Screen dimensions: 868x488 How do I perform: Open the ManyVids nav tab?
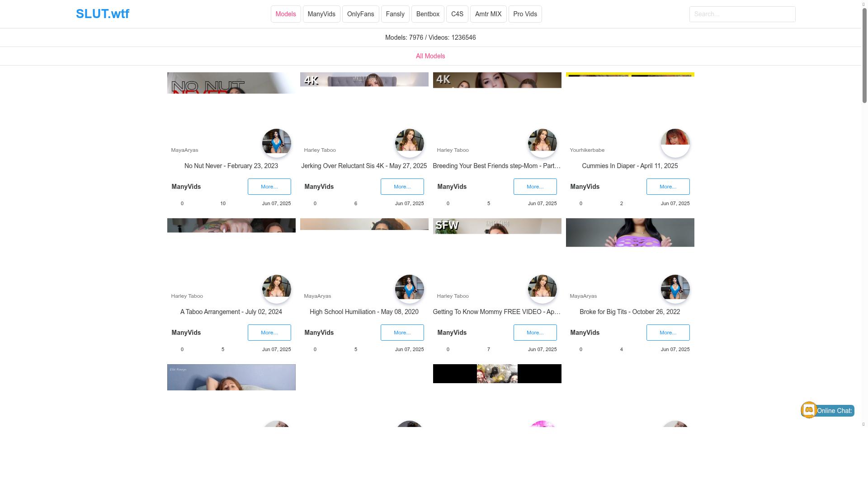click(321, 14)
